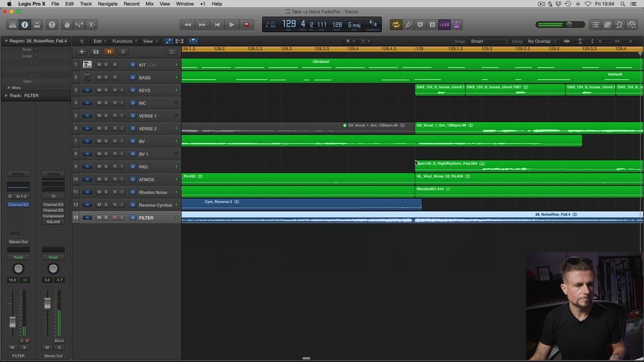The height and width of the screenshot is (362, 644).
Task: Click the vertical auto zoom icon
Action: (580, 42)
